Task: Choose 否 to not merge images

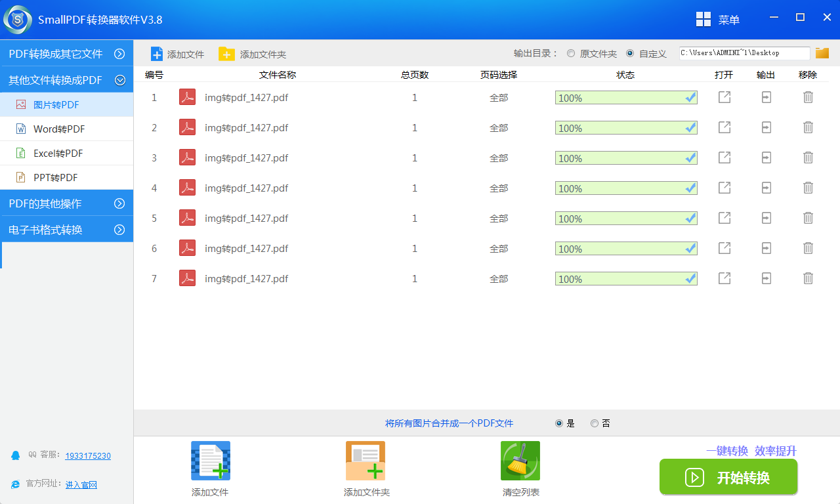Action: tap(595, 423)
